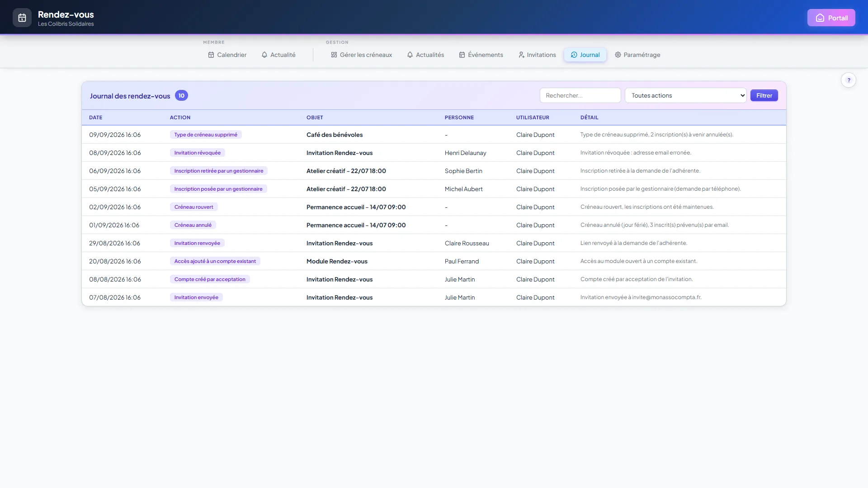Open the Toutes actions dropdown
Image resolution: width=868 pixels, height=488 pixels.
(685, 95)
